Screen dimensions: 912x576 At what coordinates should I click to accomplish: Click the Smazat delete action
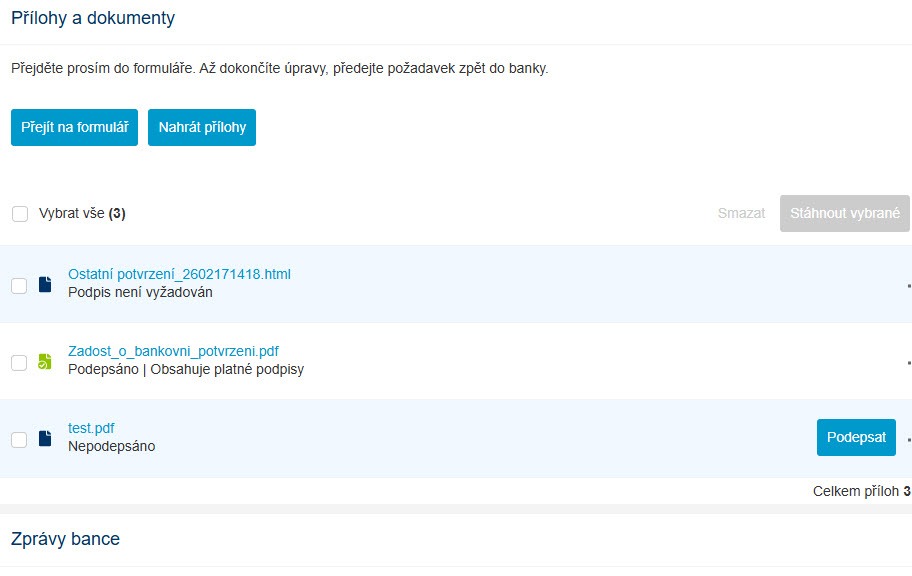[741, 213]
